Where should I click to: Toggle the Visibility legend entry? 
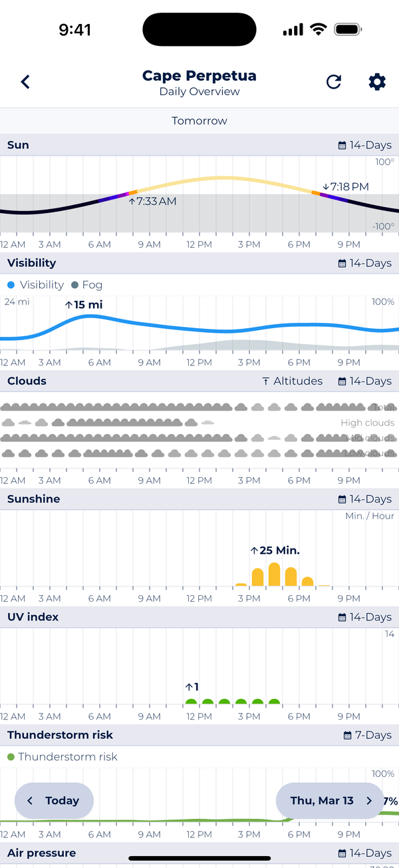(35, 284)
